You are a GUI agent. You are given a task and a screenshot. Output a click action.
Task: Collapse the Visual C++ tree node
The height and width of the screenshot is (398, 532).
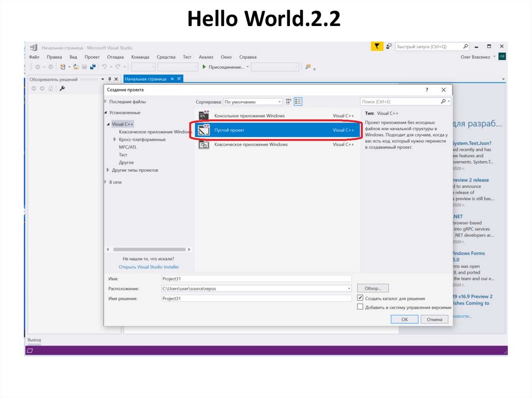tap(108, 124)
